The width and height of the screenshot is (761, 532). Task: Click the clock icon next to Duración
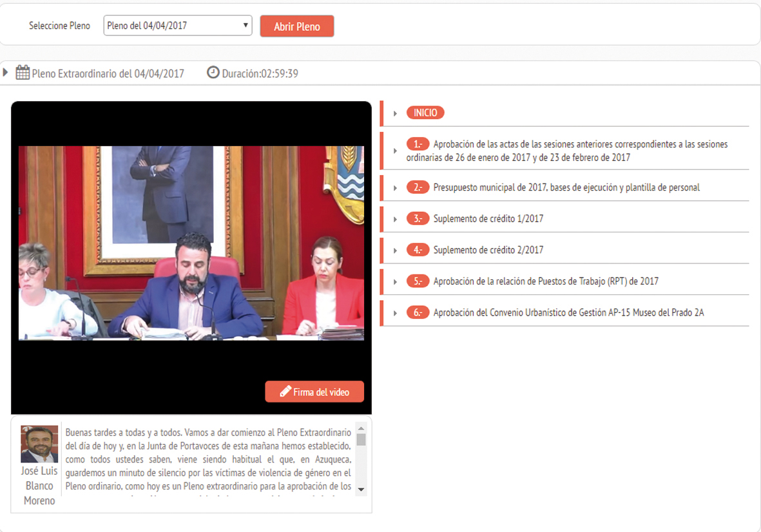pos(213,72)
